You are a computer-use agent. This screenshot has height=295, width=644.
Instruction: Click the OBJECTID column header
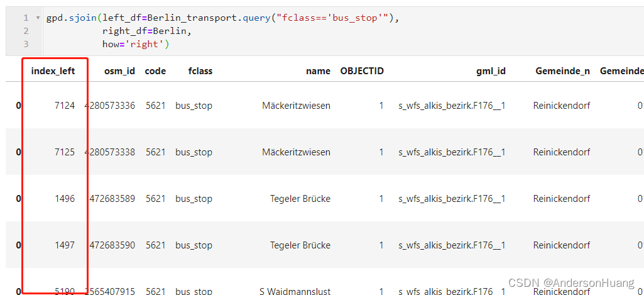pos(362,71)
